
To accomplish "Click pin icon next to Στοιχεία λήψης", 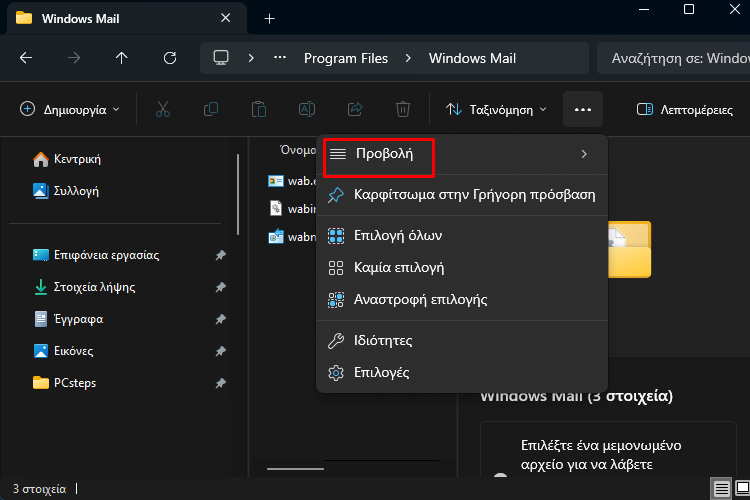I will 221,287.
